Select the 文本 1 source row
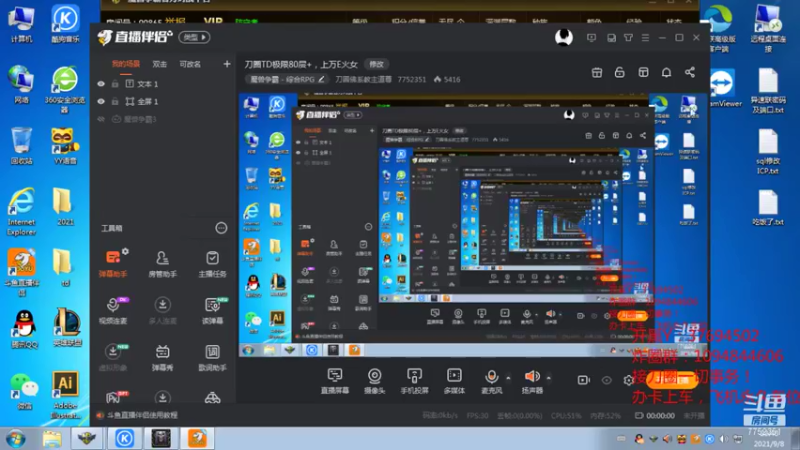The height and width of the screenshot is (450, 800). pyautogui.click(x=163, y=84)
